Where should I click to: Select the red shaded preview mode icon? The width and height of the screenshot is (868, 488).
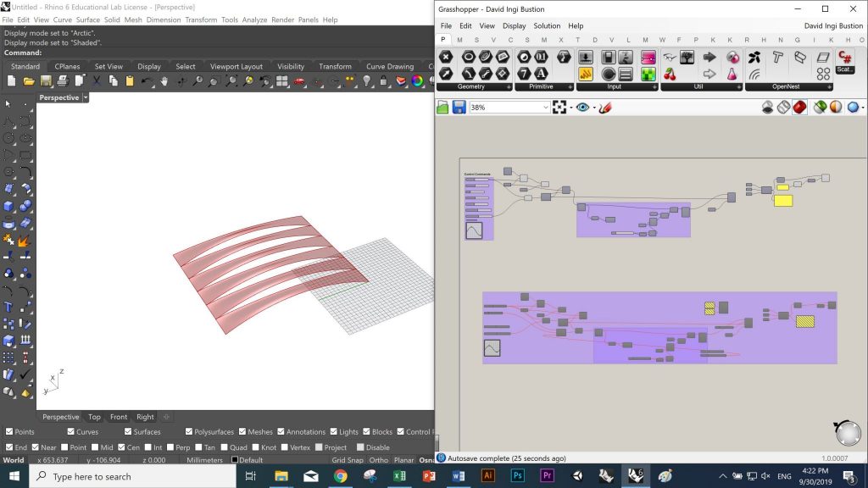coord(799,108)
